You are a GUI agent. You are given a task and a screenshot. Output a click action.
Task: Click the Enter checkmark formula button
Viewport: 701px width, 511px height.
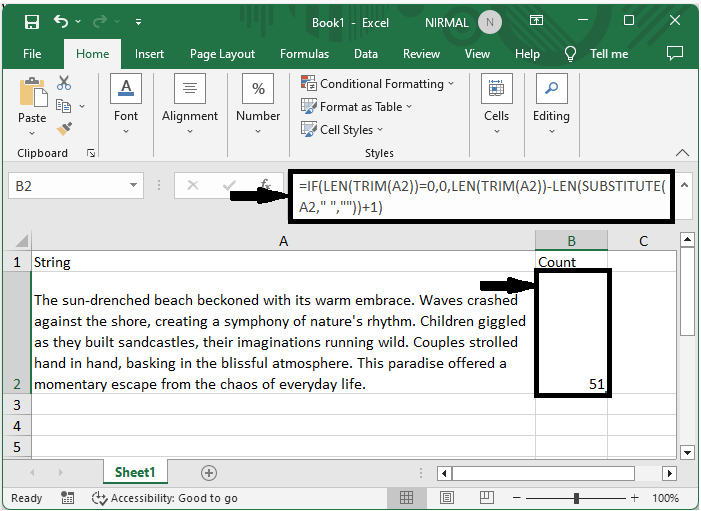tap(229, 185)
